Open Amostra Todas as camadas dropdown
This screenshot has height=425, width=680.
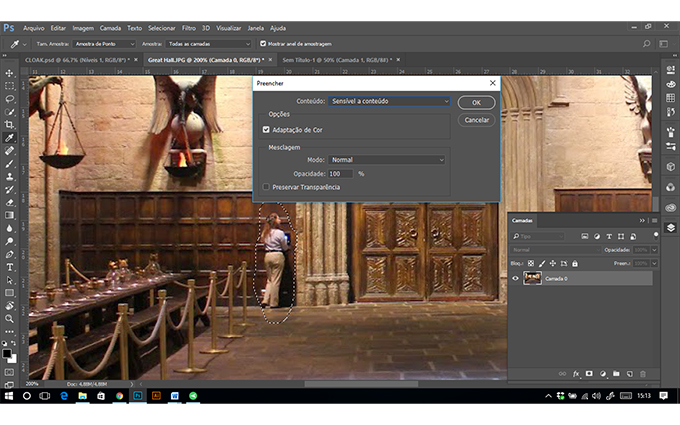209,44
